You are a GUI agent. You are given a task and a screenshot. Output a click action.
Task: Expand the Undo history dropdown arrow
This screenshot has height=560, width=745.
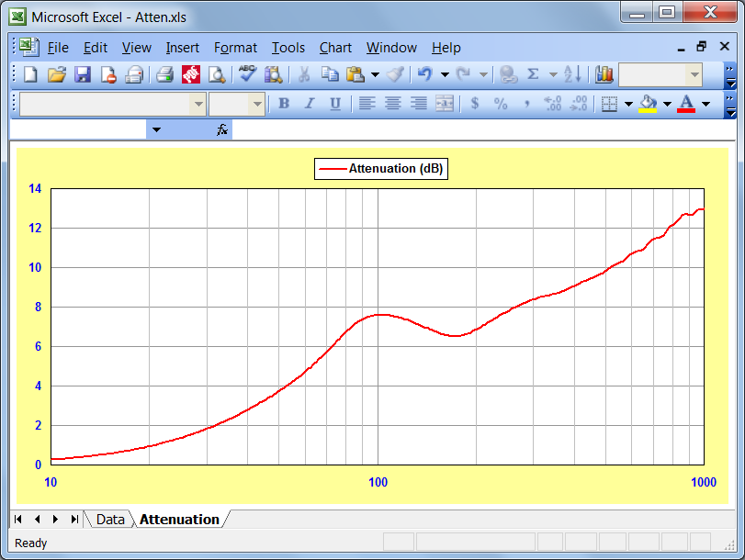[445, 74]
